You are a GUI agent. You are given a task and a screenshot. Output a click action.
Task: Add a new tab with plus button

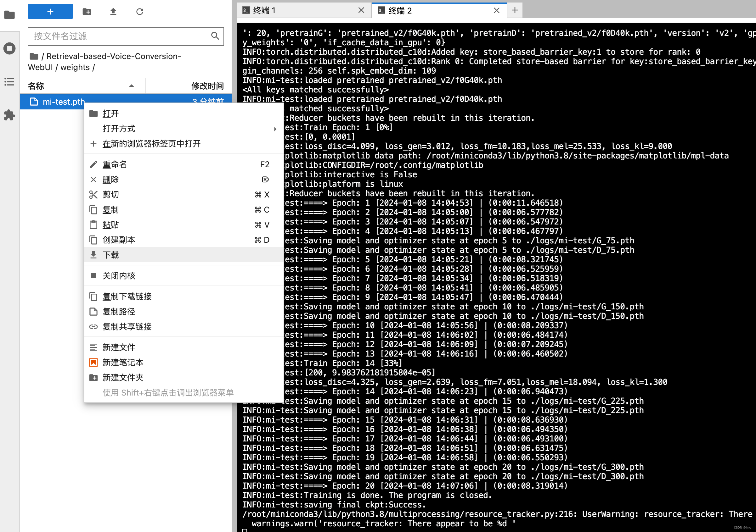[x=515, y=10]
